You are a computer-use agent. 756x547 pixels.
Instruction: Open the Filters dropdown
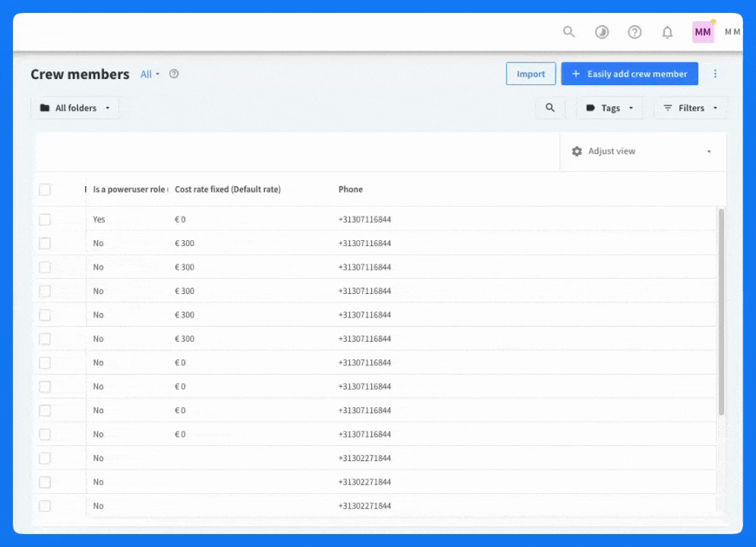click(690, 108)
